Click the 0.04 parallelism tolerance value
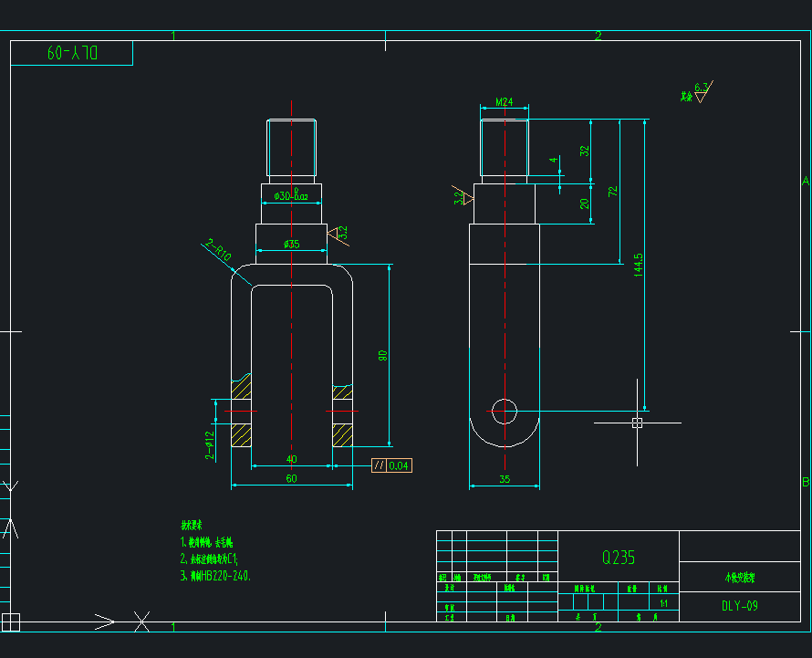This screenshot has height=658, width=812. pyautogui.click(x=398, y=465)
